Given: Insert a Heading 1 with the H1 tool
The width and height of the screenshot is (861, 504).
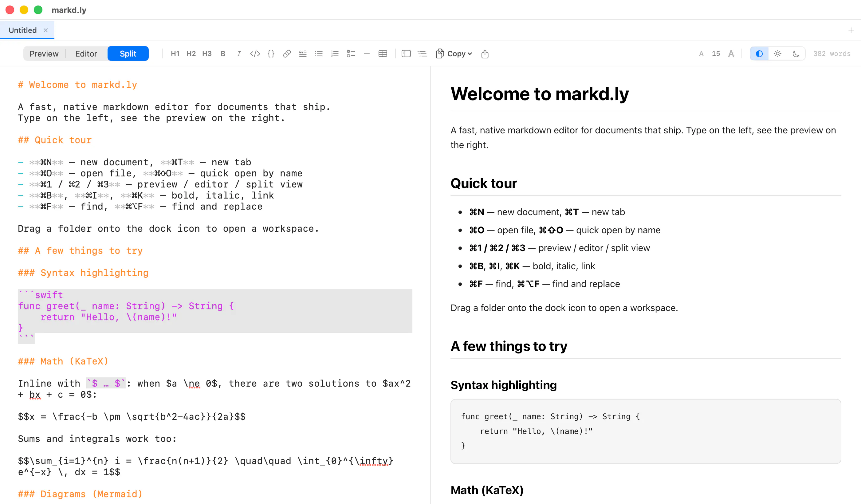Looking at the screenshot, I should pyautogui.click(x=175, y=54).
